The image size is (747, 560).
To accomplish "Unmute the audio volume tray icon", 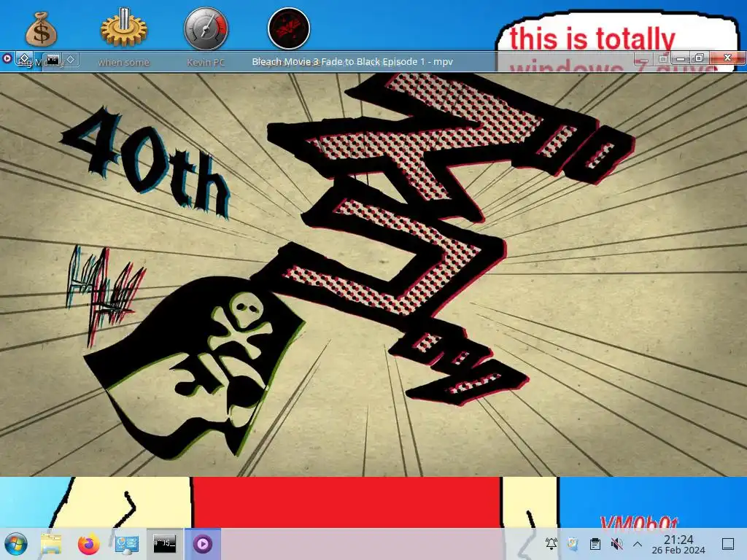I will [616, 543].
